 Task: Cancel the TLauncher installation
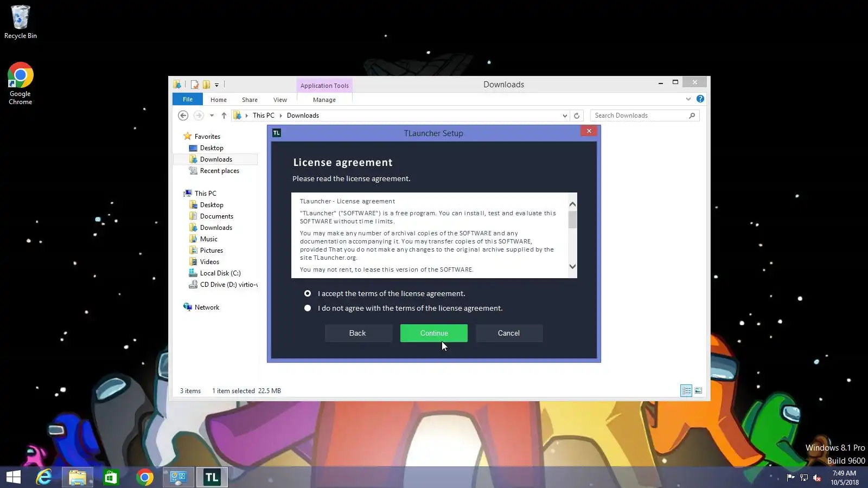[509, 333]
